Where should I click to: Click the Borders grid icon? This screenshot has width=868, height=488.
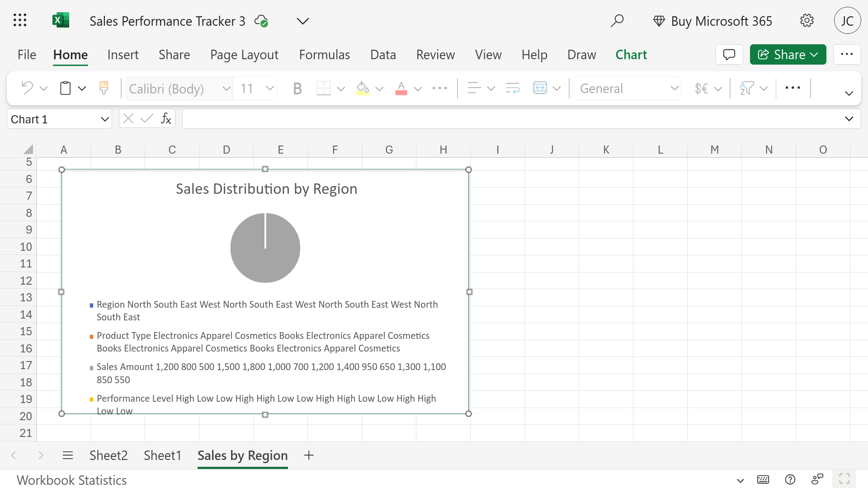pos(323,88)
